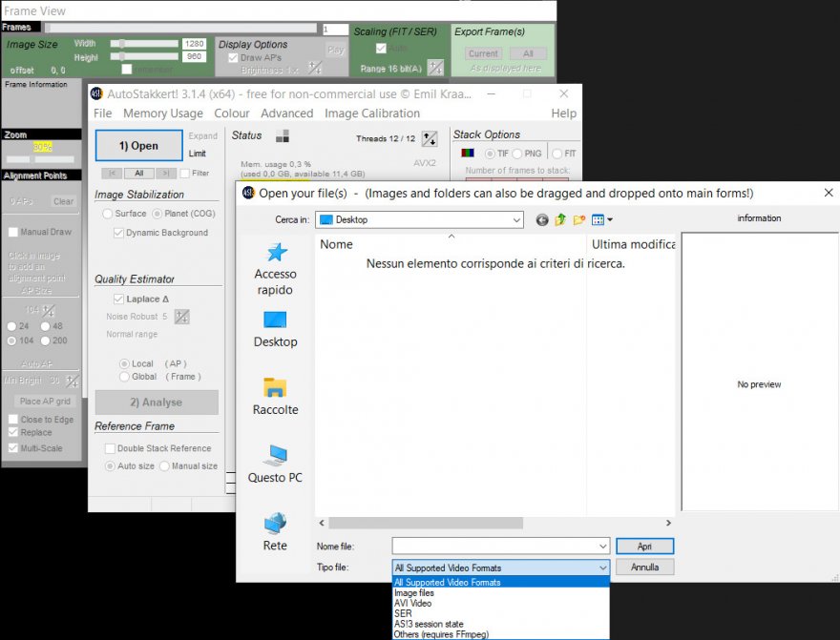Open the Desktop location in the sidebar
This screenshot has height=640, width=840.
point(275,320)
